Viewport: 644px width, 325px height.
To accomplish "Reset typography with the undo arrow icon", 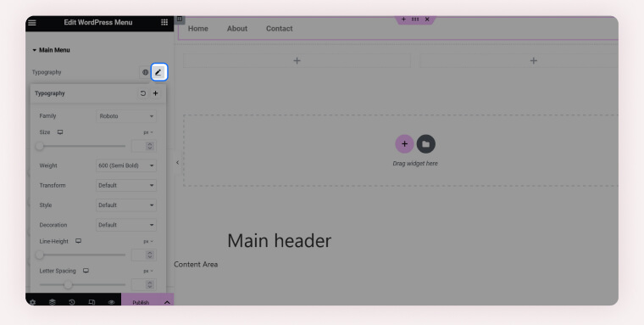I will 142,93.
